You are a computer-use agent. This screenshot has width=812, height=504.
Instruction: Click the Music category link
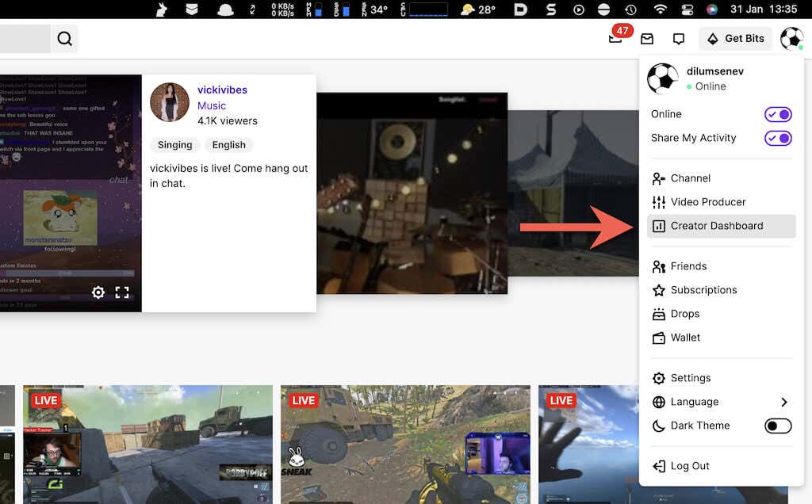[212, 105]
